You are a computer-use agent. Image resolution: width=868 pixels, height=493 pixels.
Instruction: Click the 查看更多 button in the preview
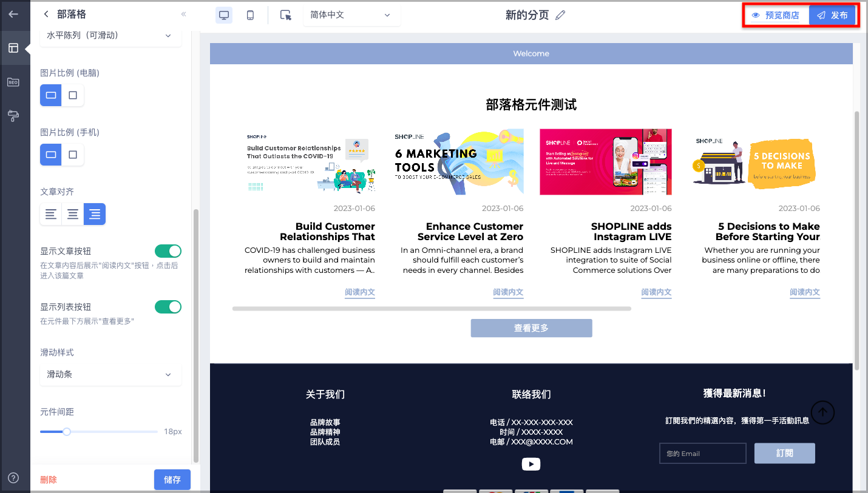531,328
